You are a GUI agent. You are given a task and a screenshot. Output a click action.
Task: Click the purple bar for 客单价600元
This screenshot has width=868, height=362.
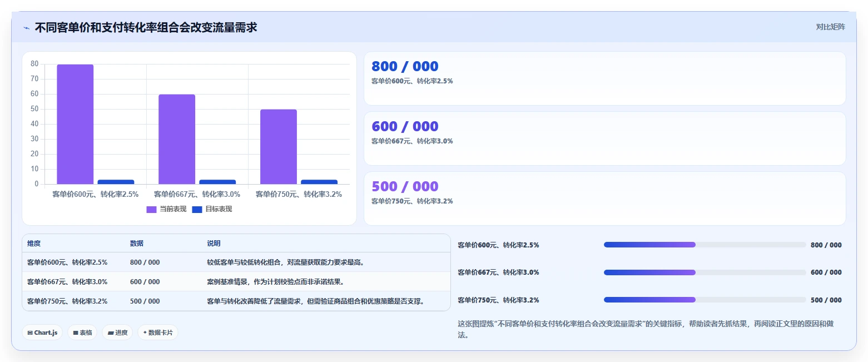(75, 124)
